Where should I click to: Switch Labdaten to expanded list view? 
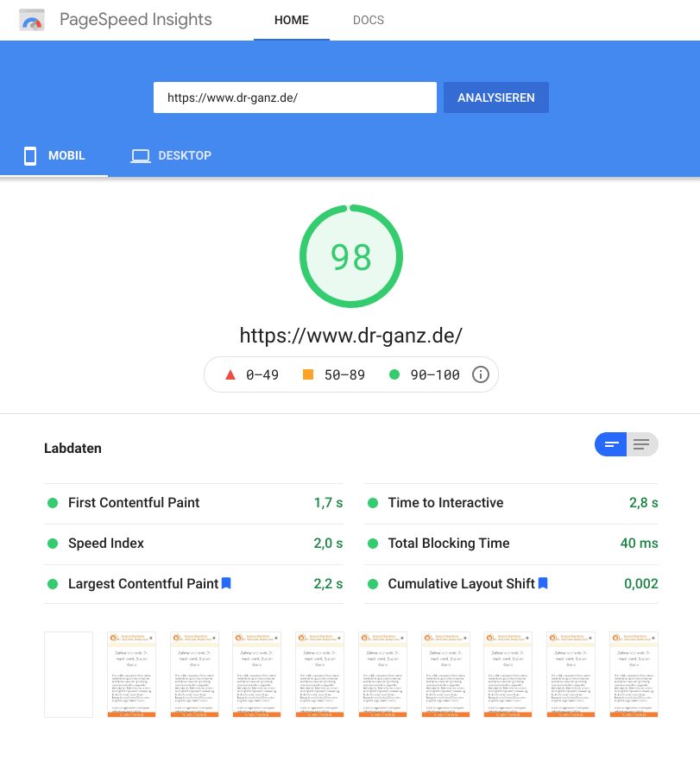[641, 444]
